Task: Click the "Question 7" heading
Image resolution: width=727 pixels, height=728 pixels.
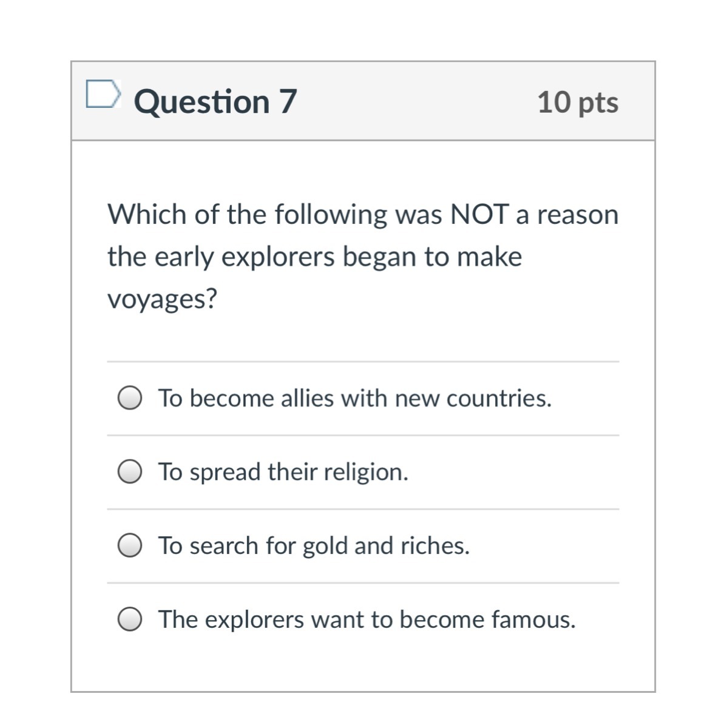Action: coord(215,101)
